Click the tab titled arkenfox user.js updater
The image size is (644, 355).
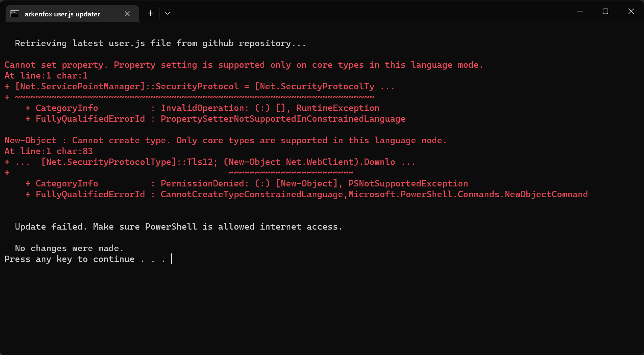(62, 14)
